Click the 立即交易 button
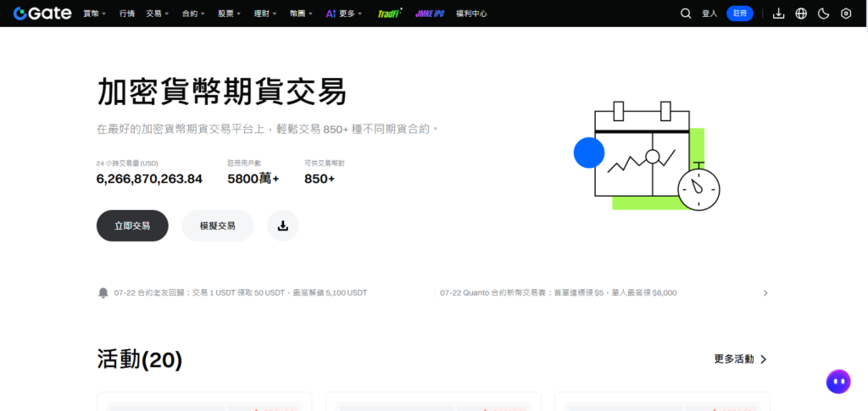Viewport: 868px width, 411px height. coord(132,225)
